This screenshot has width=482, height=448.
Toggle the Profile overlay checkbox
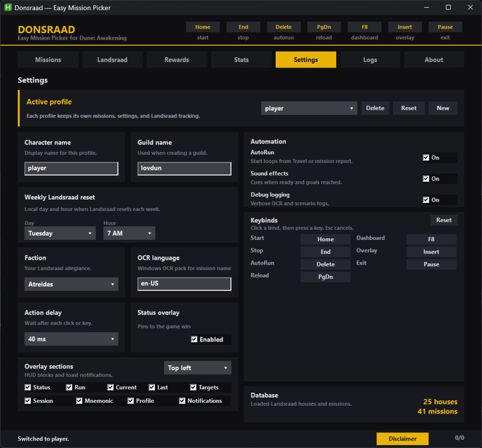pos(131,401)
